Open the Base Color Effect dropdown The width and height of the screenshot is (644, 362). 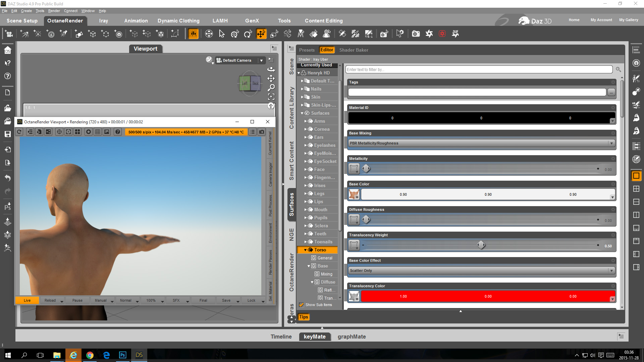(x=481, y=271)
